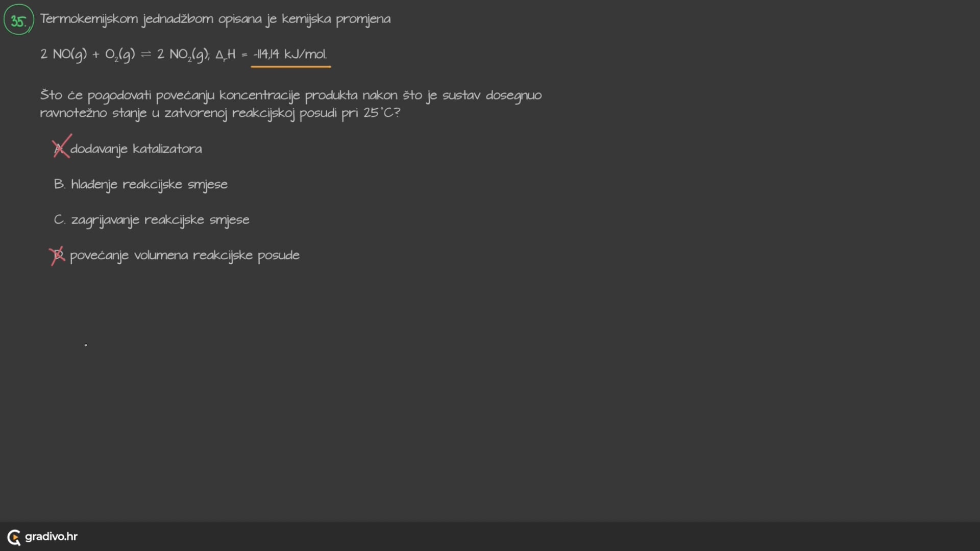980x551 pixels.
Task: Select the answer letter B
Action: pos(59,184)
